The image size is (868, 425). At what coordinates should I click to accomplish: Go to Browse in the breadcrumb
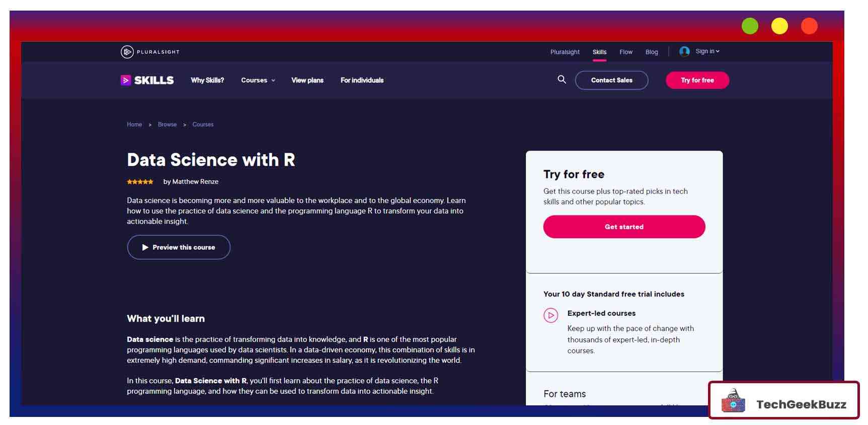point(167,124)
